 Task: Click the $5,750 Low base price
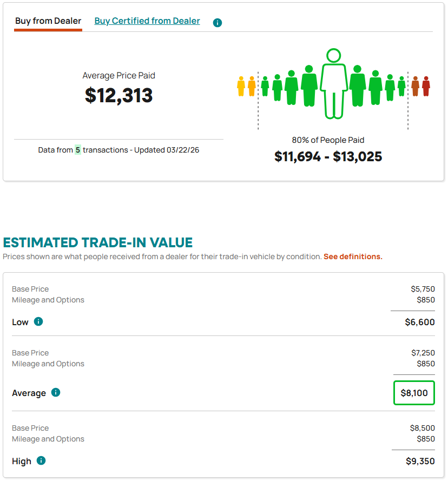tap(423, 289)
